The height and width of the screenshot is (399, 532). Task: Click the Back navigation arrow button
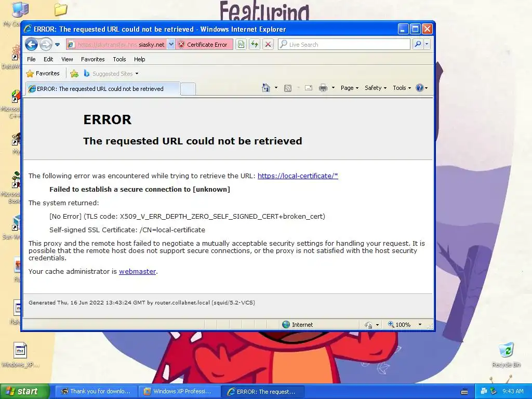[31, 44]
